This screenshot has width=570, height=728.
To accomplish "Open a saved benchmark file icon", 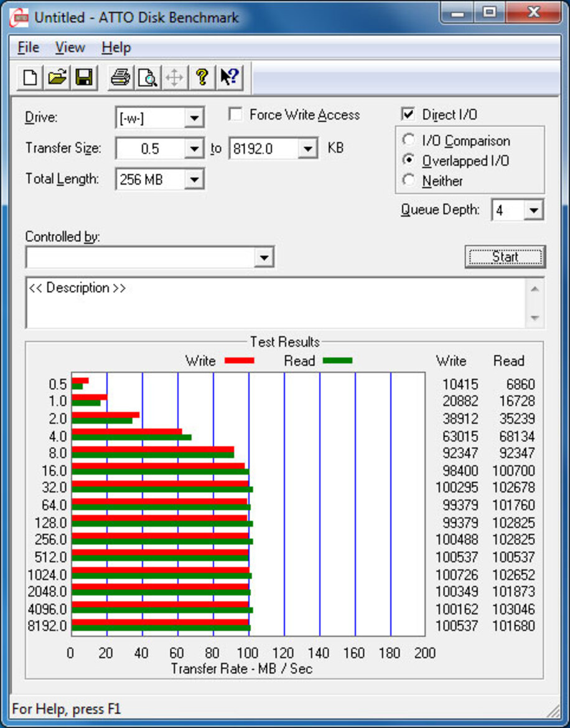I will [57, 77].
